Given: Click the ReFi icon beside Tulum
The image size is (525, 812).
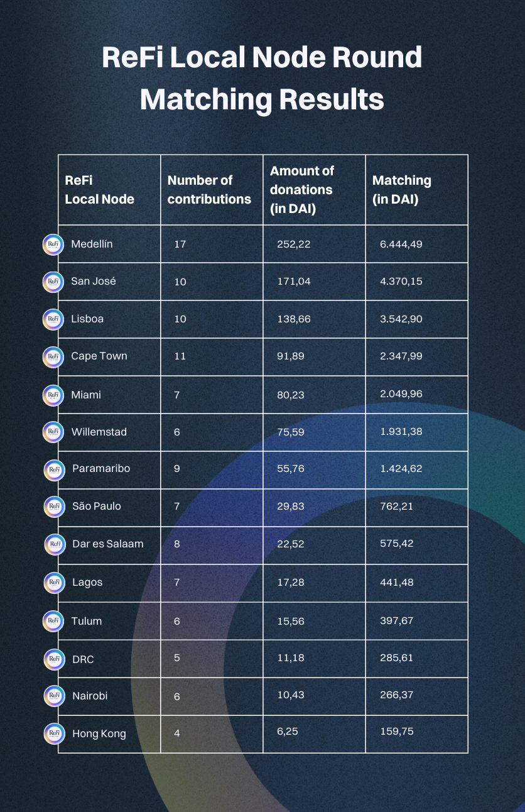Looking at the screenshot, I should [x=53, y=621].
